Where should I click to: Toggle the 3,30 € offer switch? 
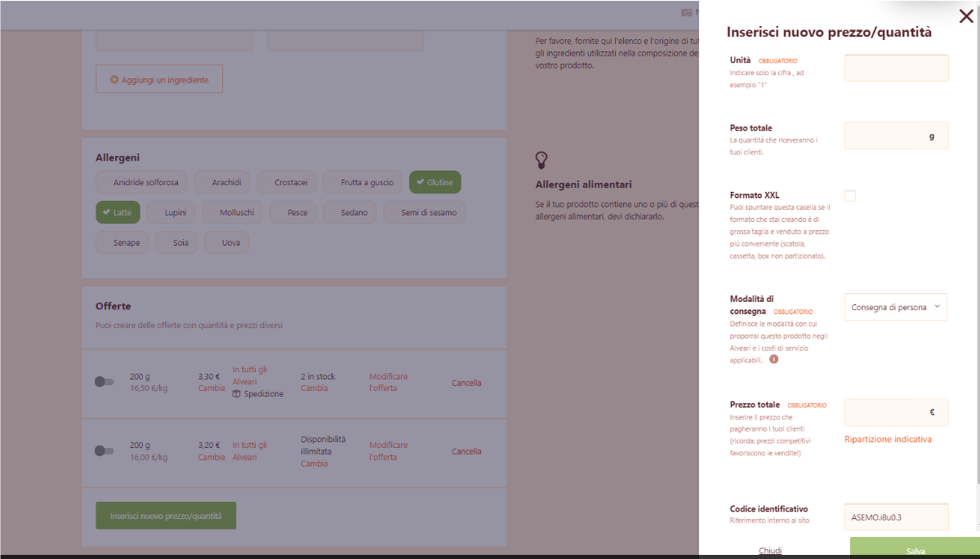click(x=105, y=382)
